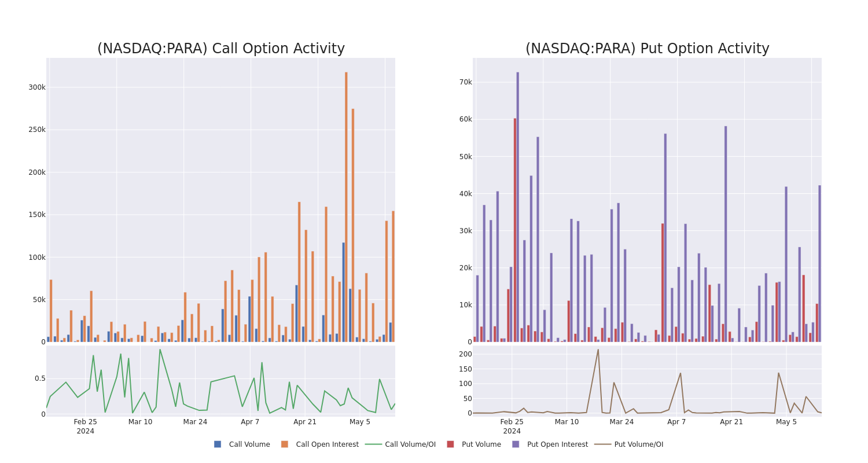Click the 100 label on put ratio axis

click(466, 384)
